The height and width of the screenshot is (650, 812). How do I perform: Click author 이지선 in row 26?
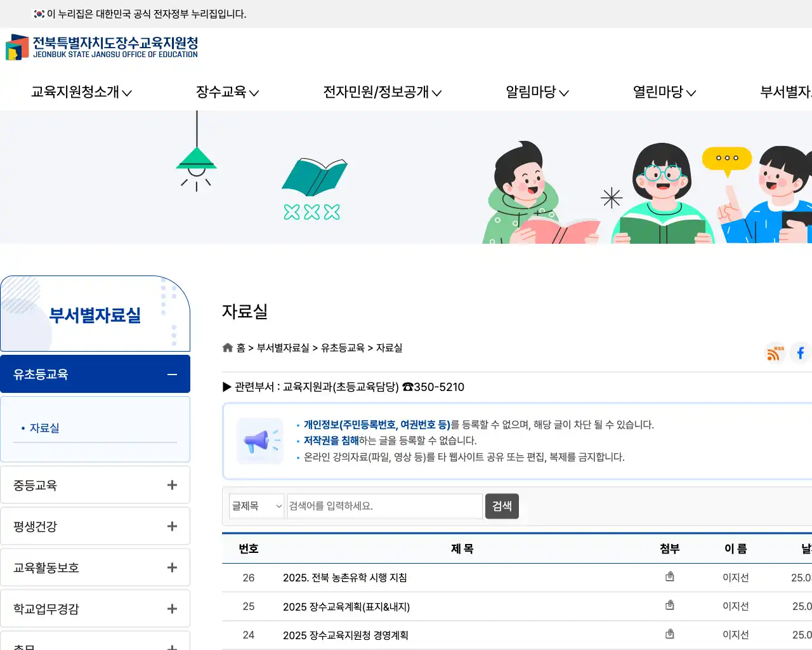[x=736, y=578]
